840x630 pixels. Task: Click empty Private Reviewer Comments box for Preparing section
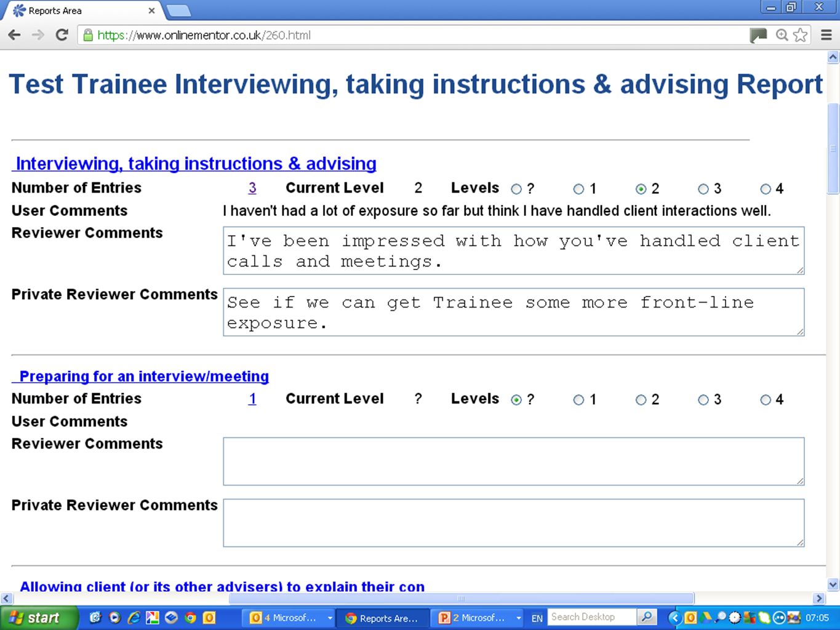[x=514, y=523]
